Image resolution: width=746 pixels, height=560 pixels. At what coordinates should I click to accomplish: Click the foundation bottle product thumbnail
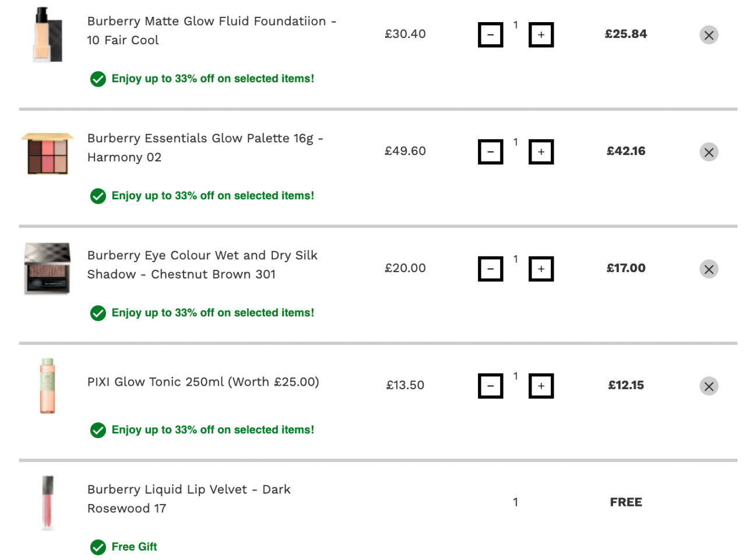47,34
